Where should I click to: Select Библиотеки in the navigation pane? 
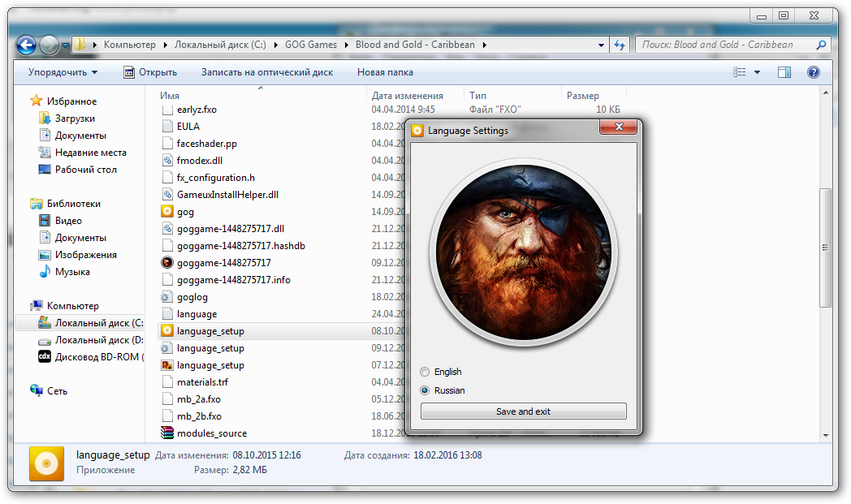coord(73,204)
